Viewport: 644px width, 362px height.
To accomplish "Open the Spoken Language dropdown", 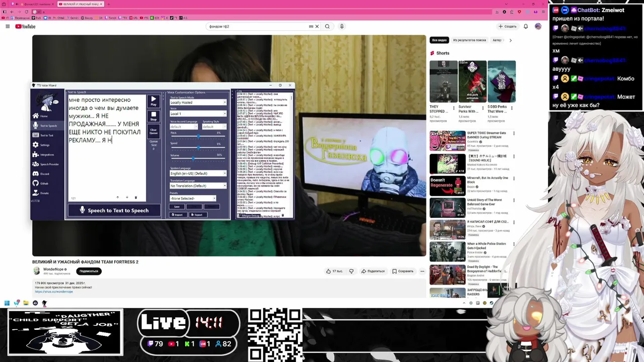I will pyautogui.click(x=198, y=173).
